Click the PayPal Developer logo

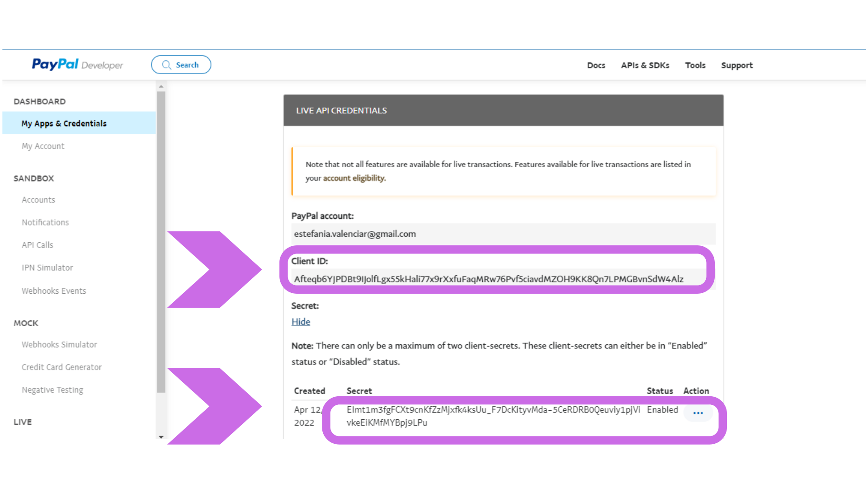click(x=77, y=65)
